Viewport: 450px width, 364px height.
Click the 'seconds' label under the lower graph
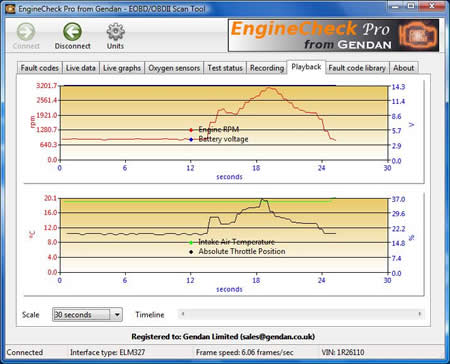[x=229, y=289]
